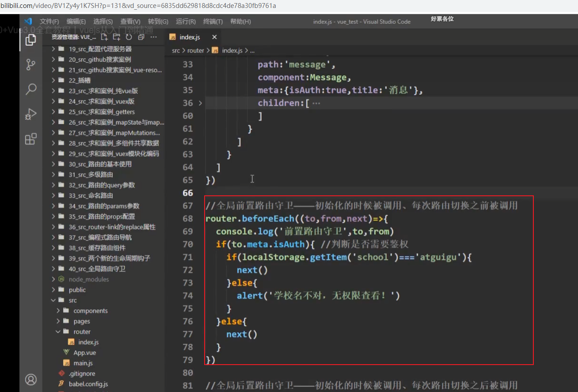Viewport: 578px width, 392px height.
Task: Open the 终端(T) menu
Action: point(213,22)
